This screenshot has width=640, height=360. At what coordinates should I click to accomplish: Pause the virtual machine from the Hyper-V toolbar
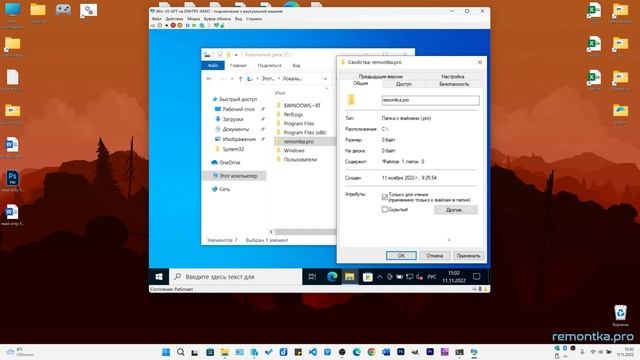[187, 25]
